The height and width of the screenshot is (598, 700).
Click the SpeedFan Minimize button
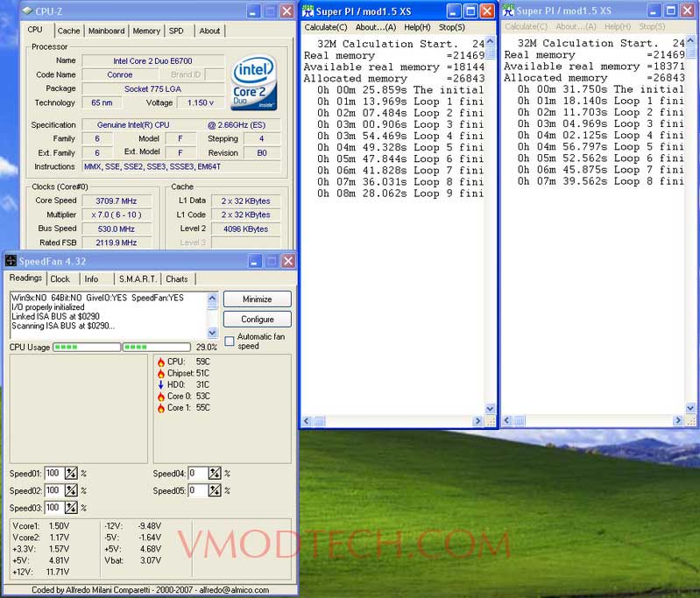(x=258, y=299)
